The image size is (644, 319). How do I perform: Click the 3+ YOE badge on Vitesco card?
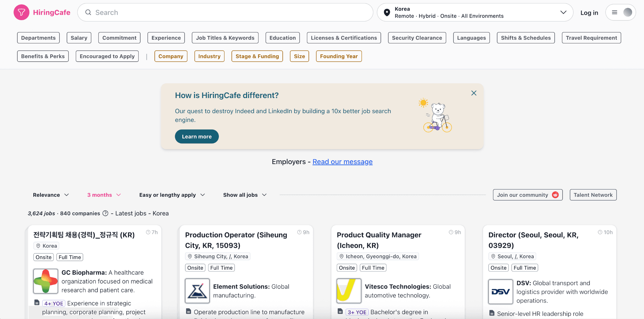tap(357, 312)
